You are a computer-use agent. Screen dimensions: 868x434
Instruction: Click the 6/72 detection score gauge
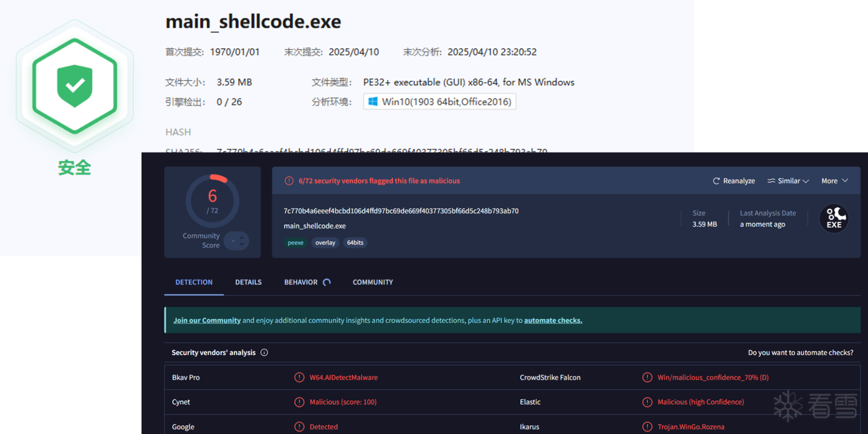[212, 201]
